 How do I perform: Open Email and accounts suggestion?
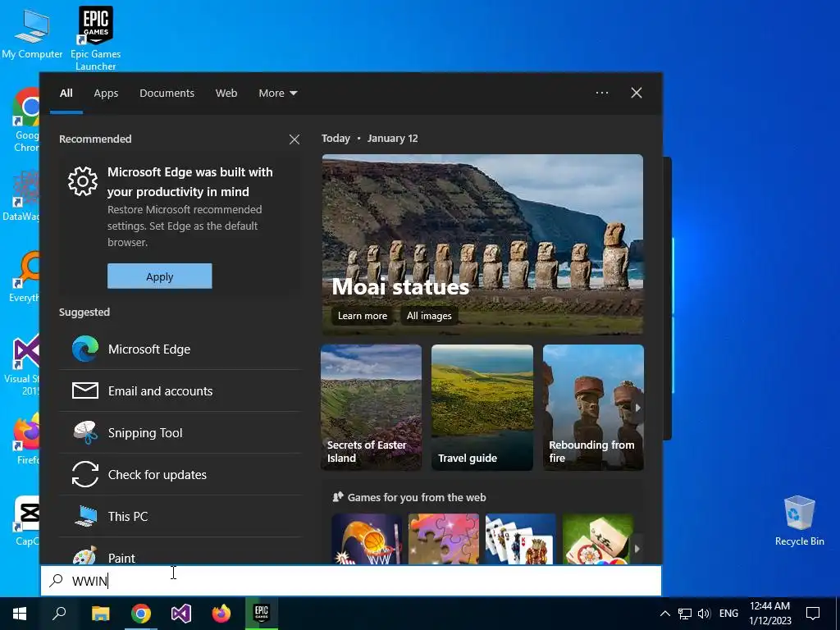[180, 391]
